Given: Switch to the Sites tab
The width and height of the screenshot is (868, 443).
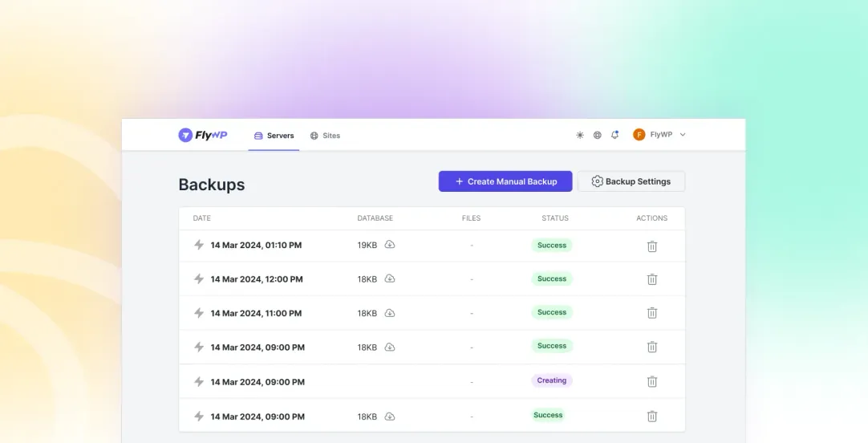Looking at the screenshot, I should coord(325,136).
